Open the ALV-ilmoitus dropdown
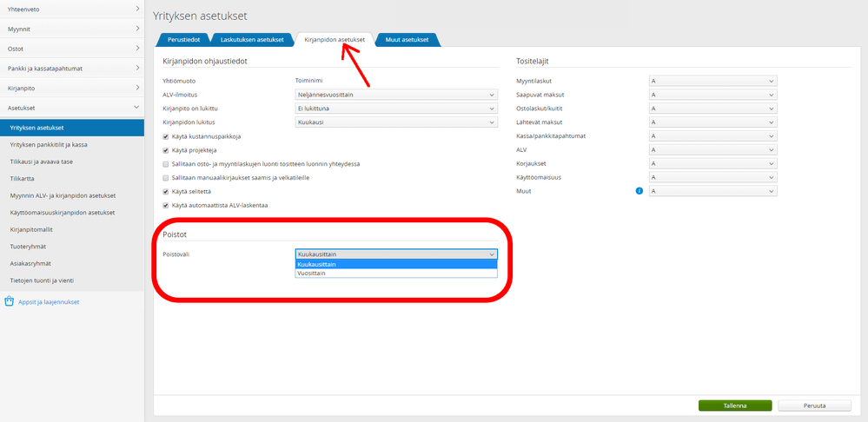Image resolution: width=868 pixels, height=422 pixels. pyautogui.click(x=396, y=95)
